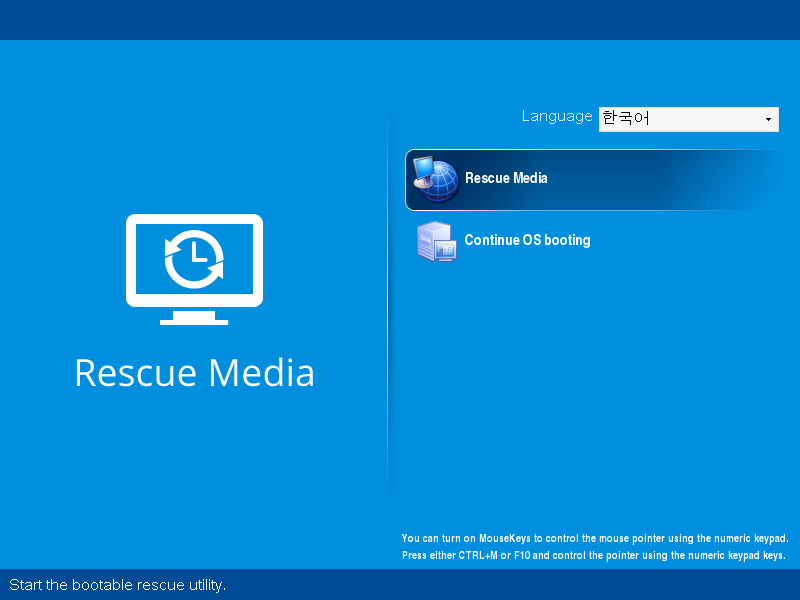Click the monitor clock logo graphic

(194, 269)
